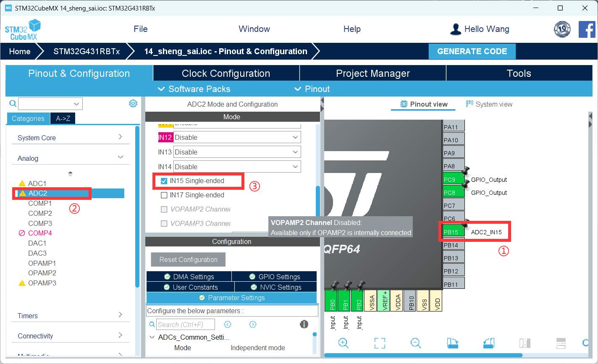This screenshot has width=598, height=364.
Task: Select the PB15 pin ADC2_IN15
Action: (x=454, y=232)
